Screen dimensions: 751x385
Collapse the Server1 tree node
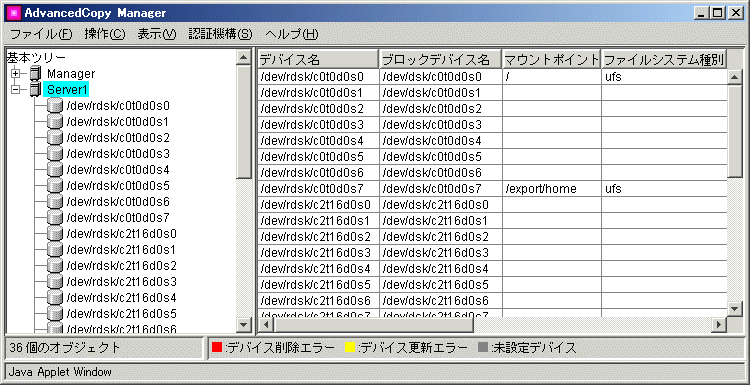point(17,90)
